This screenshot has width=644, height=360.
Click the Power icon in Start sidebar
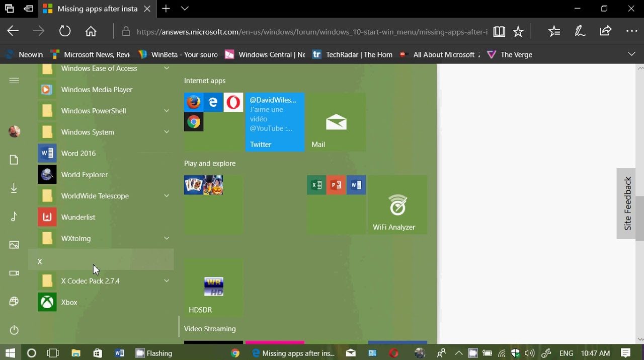(14, 330)
